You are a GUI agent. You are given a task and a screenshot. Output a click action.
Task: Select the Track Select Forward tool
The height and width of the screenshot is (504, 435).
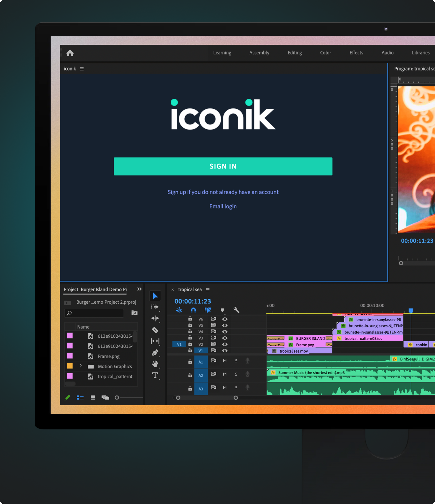coord(155,307)
